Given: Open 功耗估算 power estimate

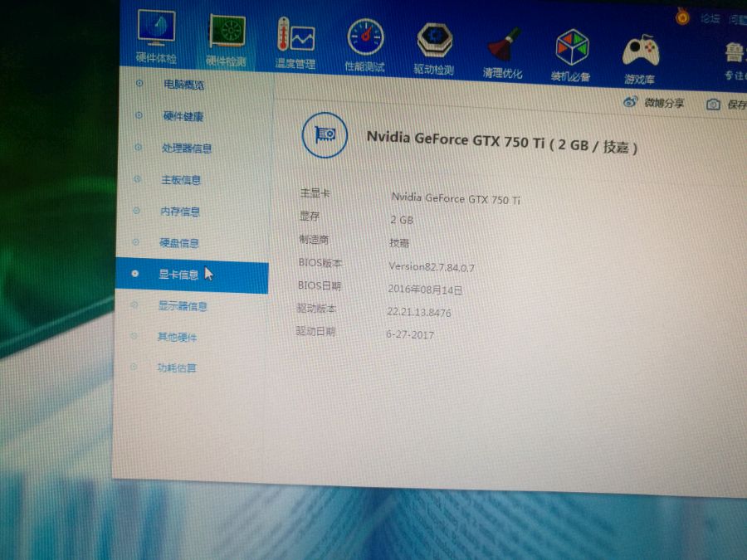Looking at the screenshot, I should tap(177, 368).
